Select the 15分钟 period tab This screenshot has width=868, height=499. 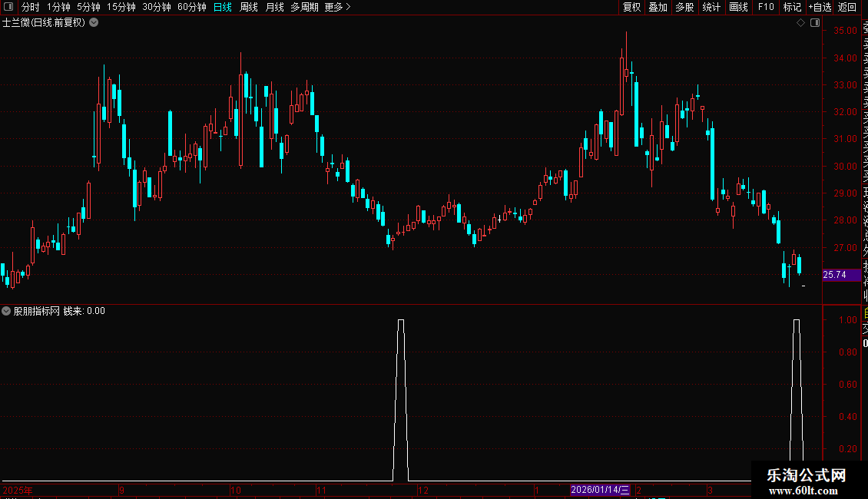pyautogui.click(x=121, y=7)
